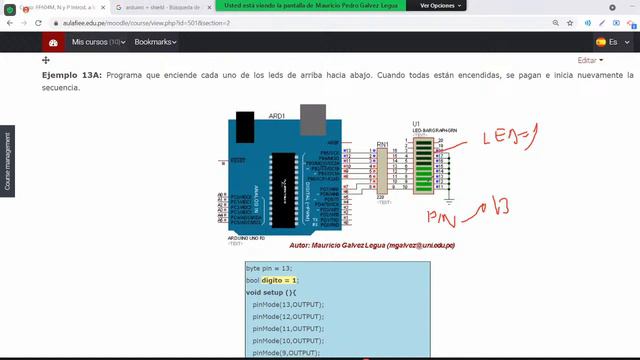Image resolution: width=640 pixels, height=360 pixels.
Task: Reload the page with refresh icon
Action: (38, 23)
